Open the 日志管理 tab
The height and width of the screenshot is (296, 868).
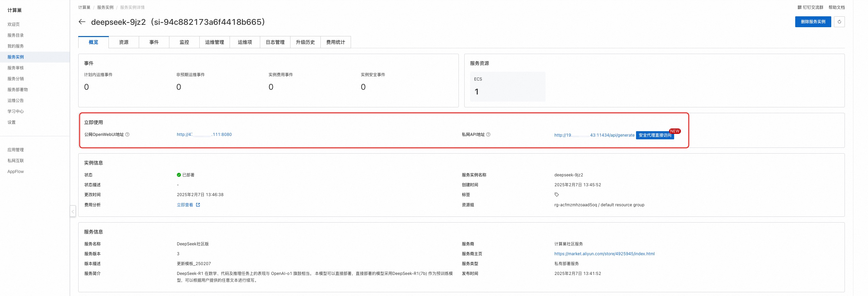(x=275, y=42)
